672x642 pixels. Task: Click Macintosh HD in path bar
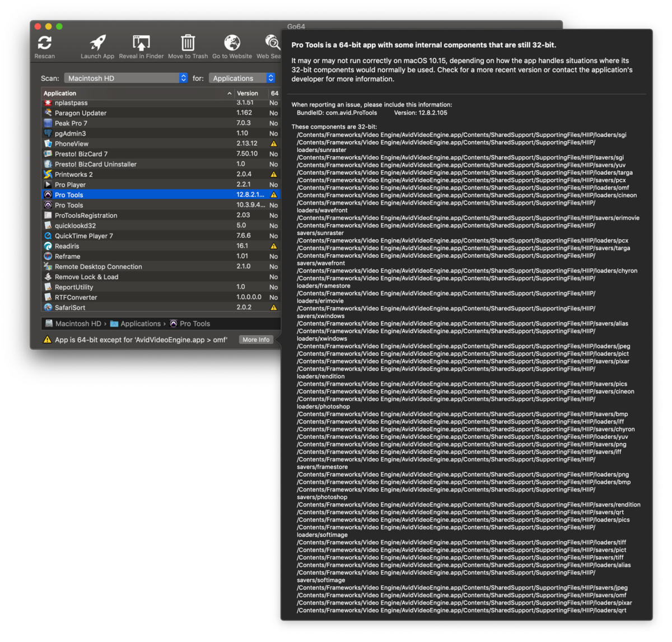point(73,324)
